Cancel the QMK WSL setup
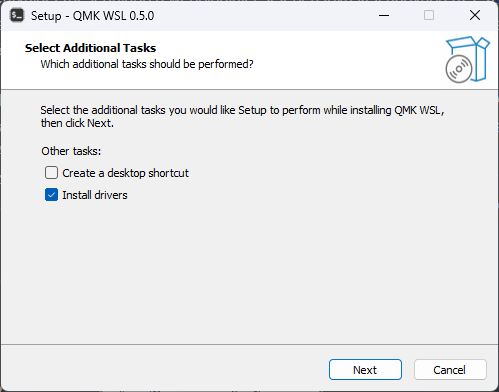The height and width of the screenshot is (392, 499). [x=450, y=370]
